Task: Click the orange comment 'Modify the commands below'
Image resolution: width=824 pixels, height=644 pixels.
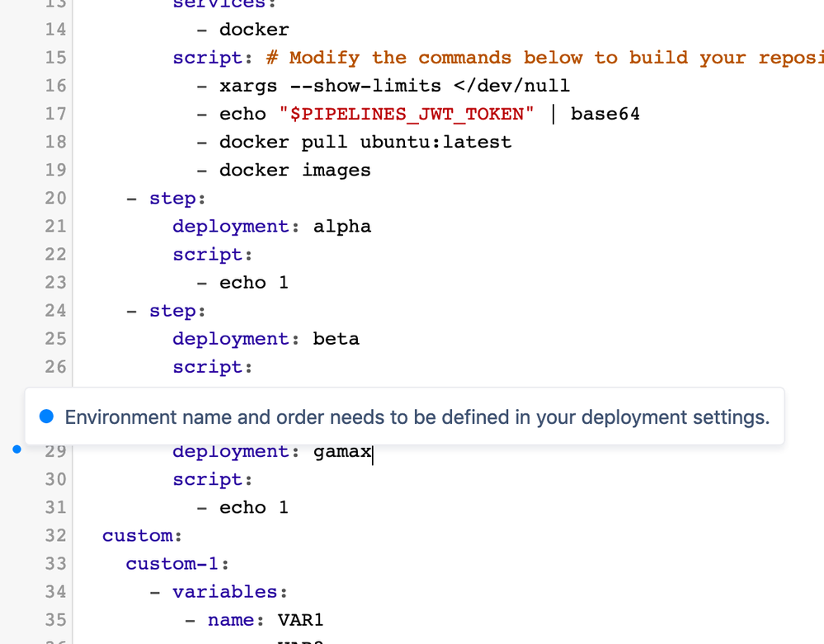Action: coord(400,57)
